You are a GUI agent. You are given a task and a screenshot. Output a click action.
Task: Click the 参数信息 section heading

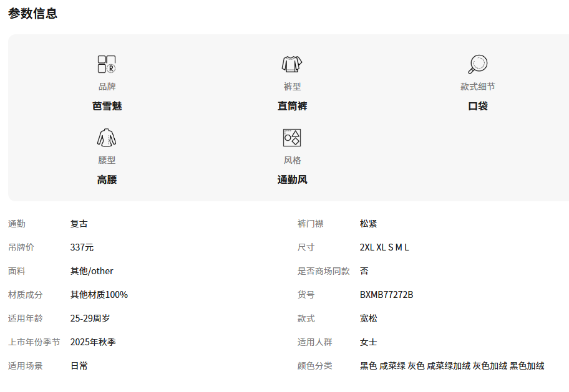tap(32, 13)
